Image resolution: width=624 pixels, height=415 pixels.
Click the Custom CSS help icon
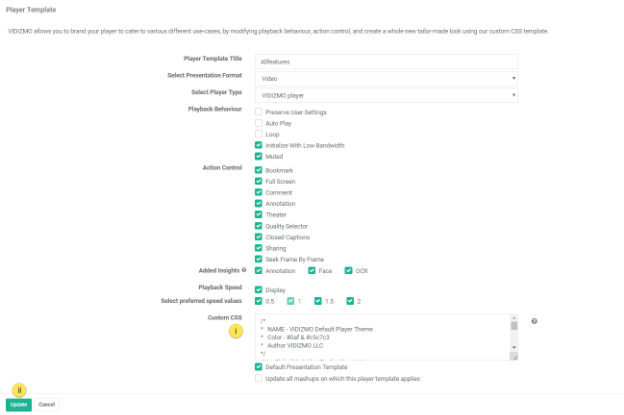[x=535, y=321]
